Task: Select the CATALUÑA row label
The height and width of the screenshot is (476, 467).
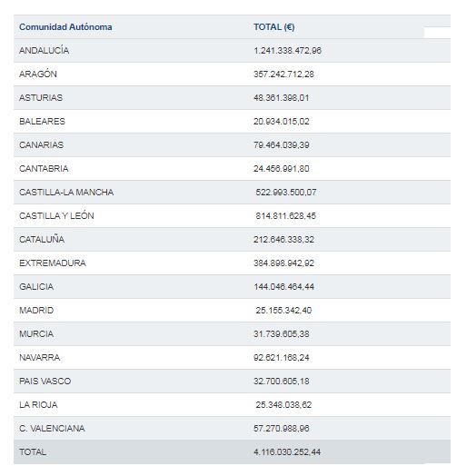Action: 42,239
